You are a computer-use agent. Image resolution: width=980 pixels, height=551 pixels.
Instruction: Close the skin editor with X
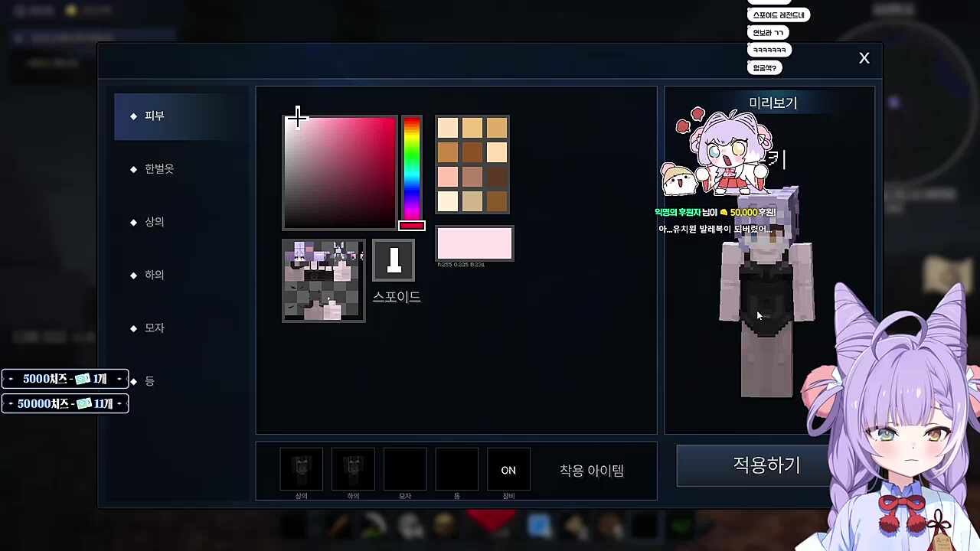point(864,58)
